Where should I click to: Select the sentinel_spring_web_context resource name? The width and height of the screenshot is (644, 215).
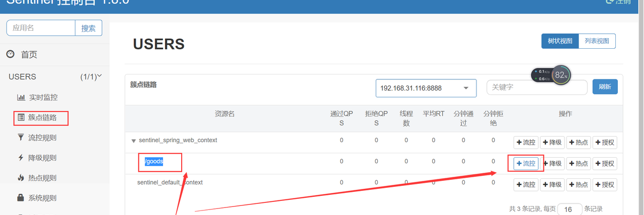[178, 140]
